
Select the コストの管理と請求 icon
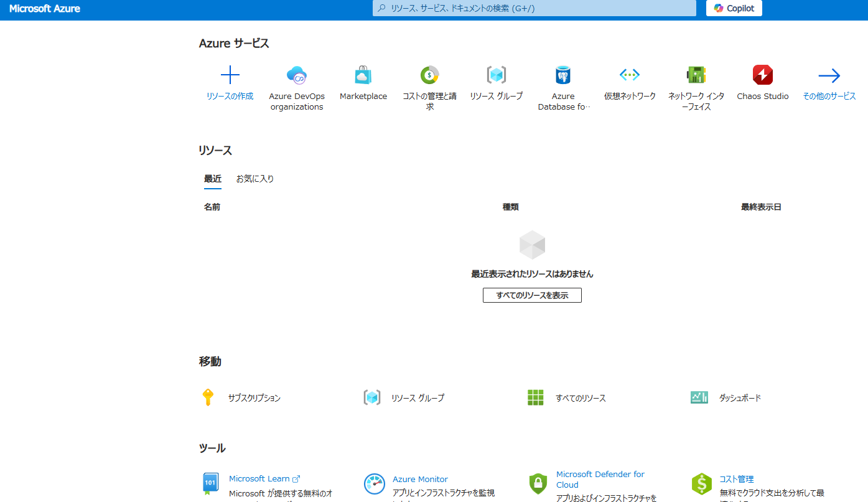tap(430, 75)
